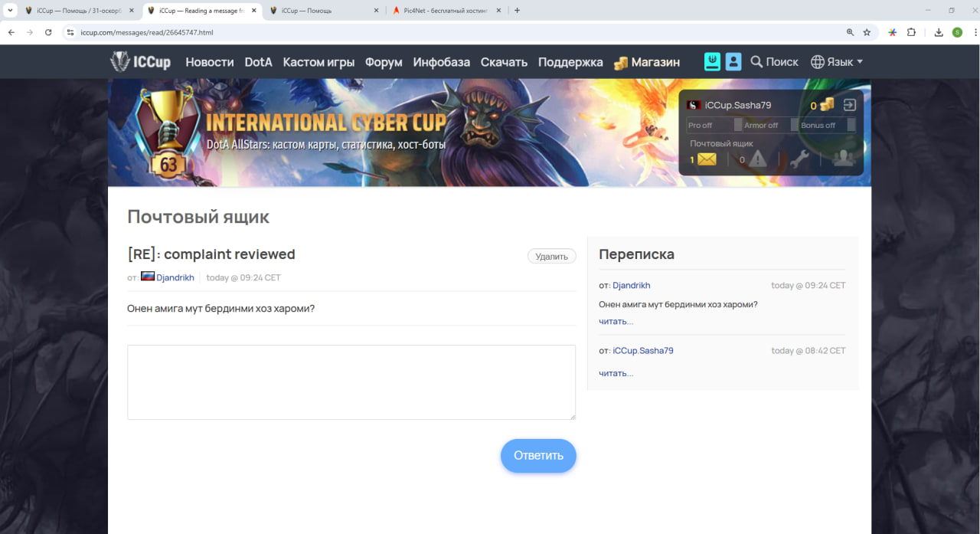Image resolution: width=980 pixels, height=534 pixels.
Task: Click the browser back arrow
Action: click(11, 32)
